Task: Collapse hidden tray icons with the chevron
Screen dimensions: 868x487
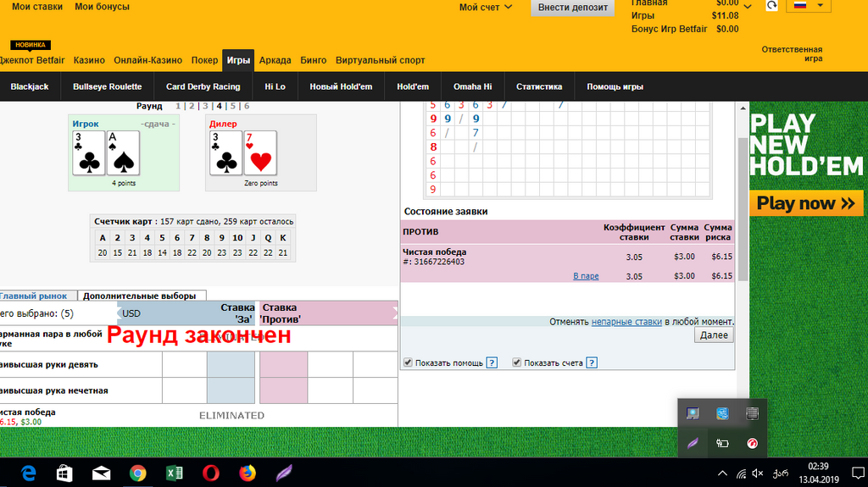Action: pos(722,473)
